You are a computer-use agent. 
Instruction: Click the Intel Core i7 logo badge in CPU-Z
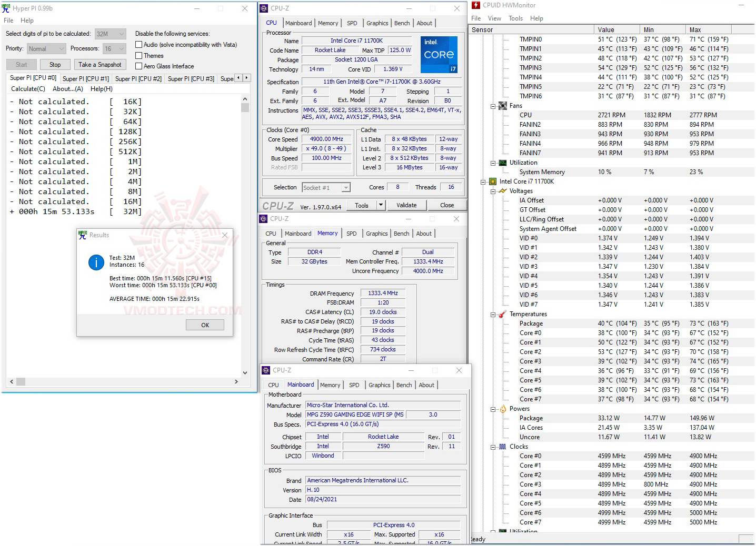click(x=439, y=55)
